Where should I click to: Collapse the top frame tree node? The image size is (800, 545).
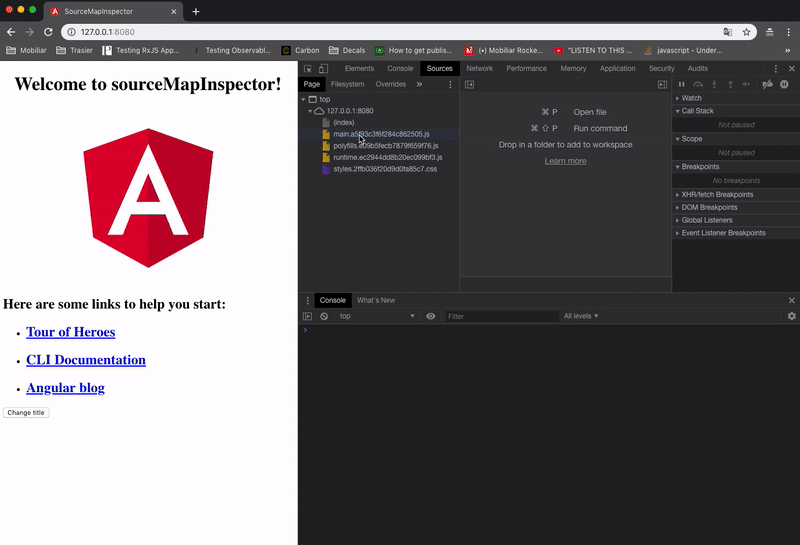coord(304,100)
